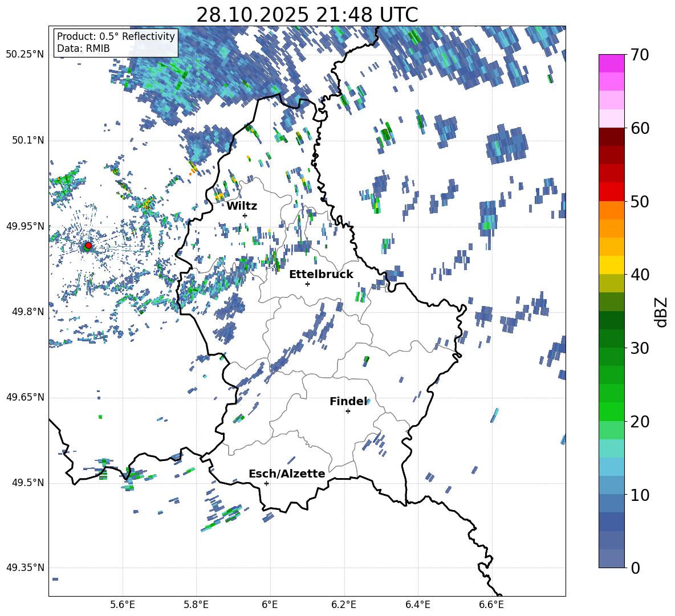Click the 50.25°N latitude label
Screen dimensions: 675x616
click(x=25, y=55)
